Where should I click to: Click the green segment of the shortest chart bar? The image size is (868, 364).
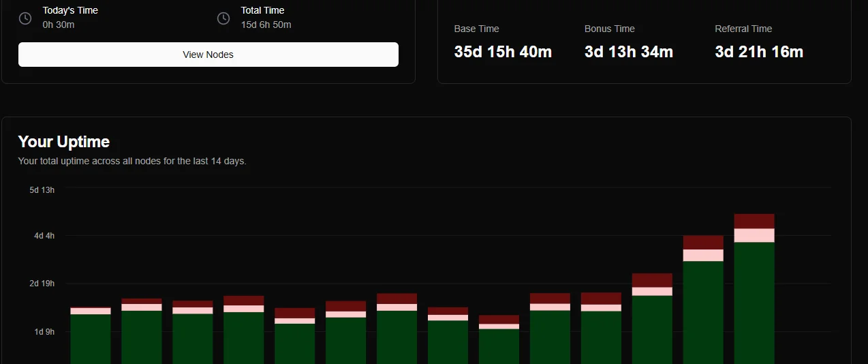pyautogui.click(x=499, y=346)
